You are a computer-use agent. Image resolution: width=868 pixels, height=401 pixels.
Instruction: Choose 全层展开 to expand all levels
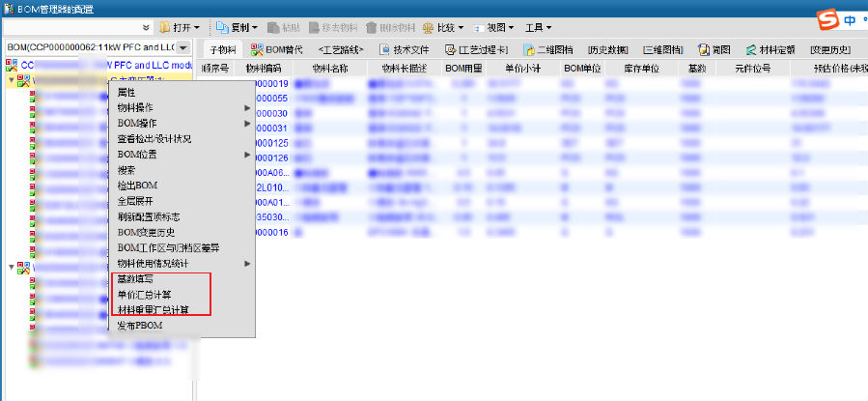pos(137,201)
